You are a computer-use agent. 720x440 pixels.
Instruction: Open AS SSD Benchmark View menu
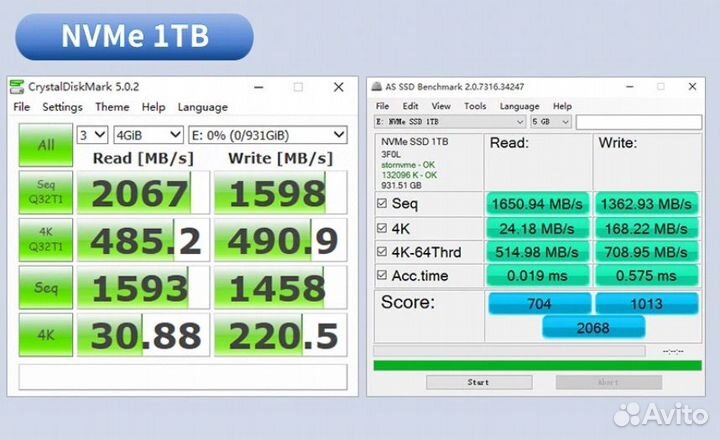click(x=441, y=106)
